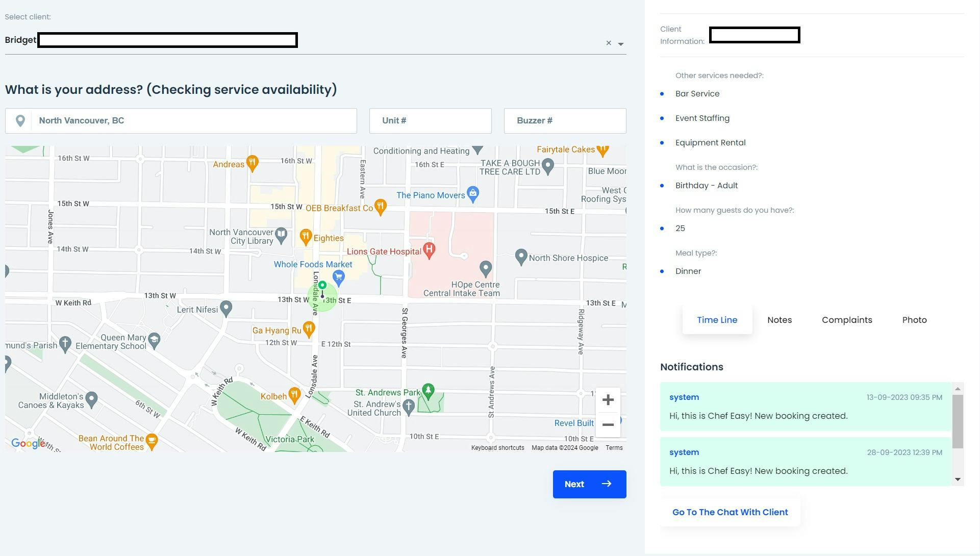Click the OEB Breakfast Co restaurant pin
The height and width of the screenshot is (556, 980).
point(380,207)
